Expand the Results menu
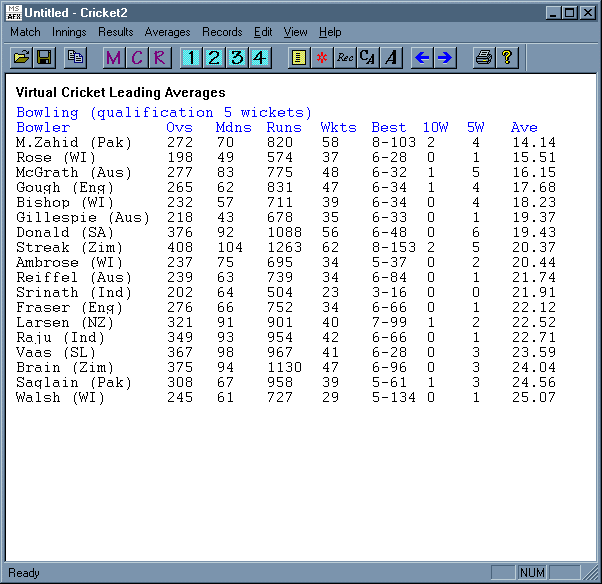The image size is (602, 584). (x=115, y=32)
